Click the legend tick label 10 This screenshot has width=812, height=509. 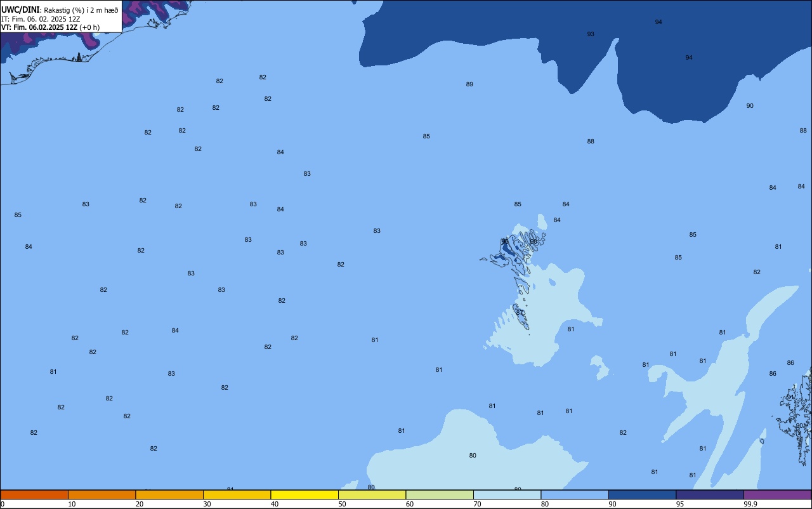(x=72, y=504)
